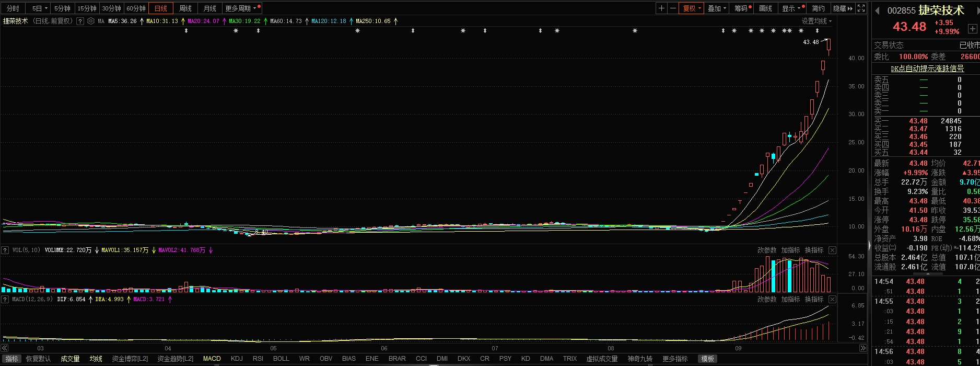Open the 设置均线 dropdown
This screenshot has width=980, height=366.
click(x=816, y=21)
